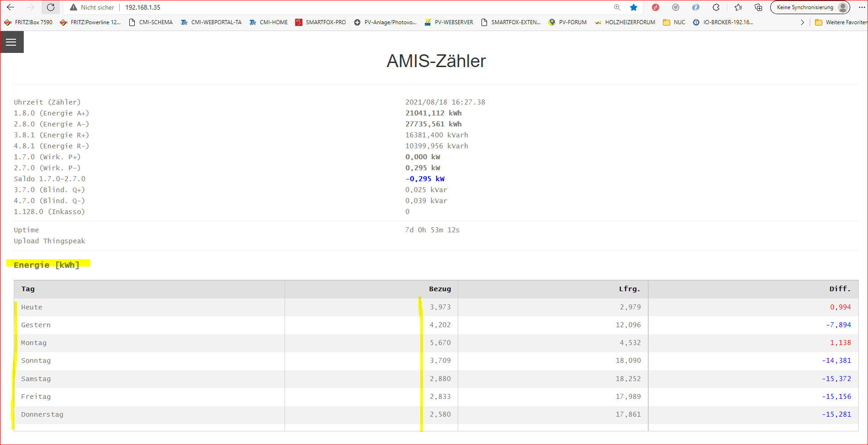Click the profile avatar icon
Viewport: 868px width, 445px height.
(x=843, y=7)
